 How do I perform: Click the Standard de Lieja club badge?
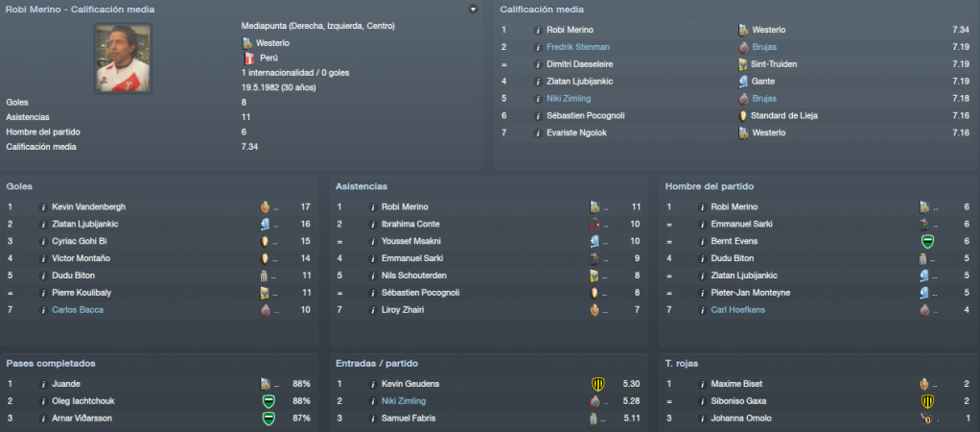[743, 116]
